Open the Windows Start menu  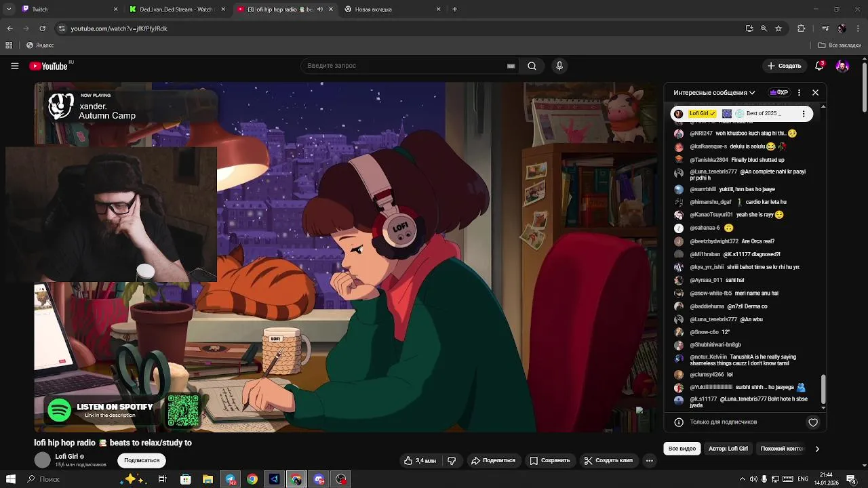10,479
